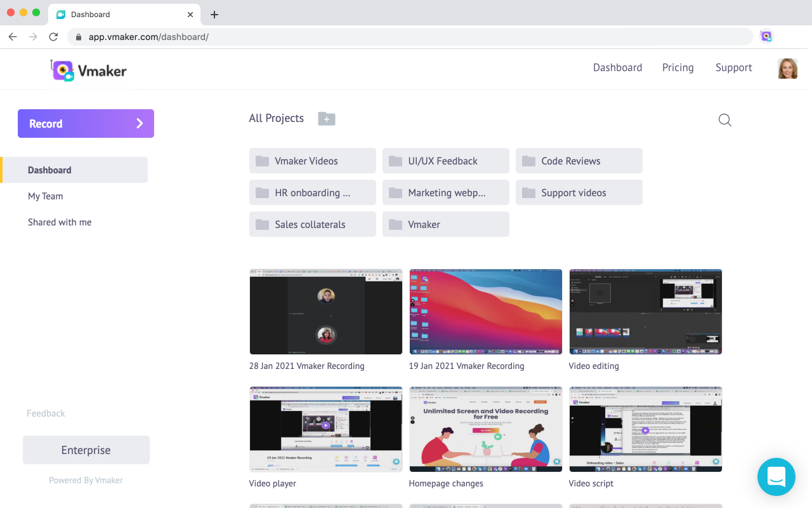
Task: Open the Sales collaterals folder
Action: pyautogui.click(x=313, y=225)
